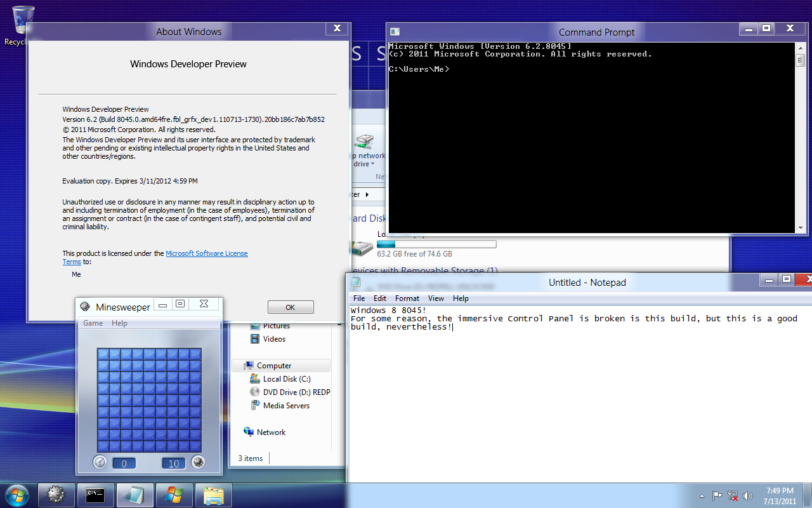This screenshot has width=812, height=508.
Task: Click the address bar breadcrumb arrow
Action: point(367,194)
